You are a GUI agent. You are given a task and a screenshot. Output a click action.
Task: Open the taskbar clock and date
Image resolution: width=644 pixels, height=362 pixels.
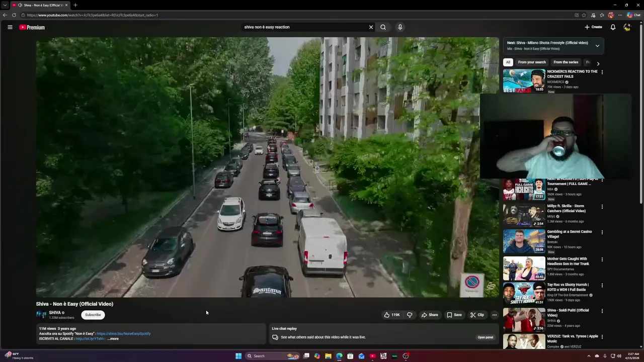[632, 356]
